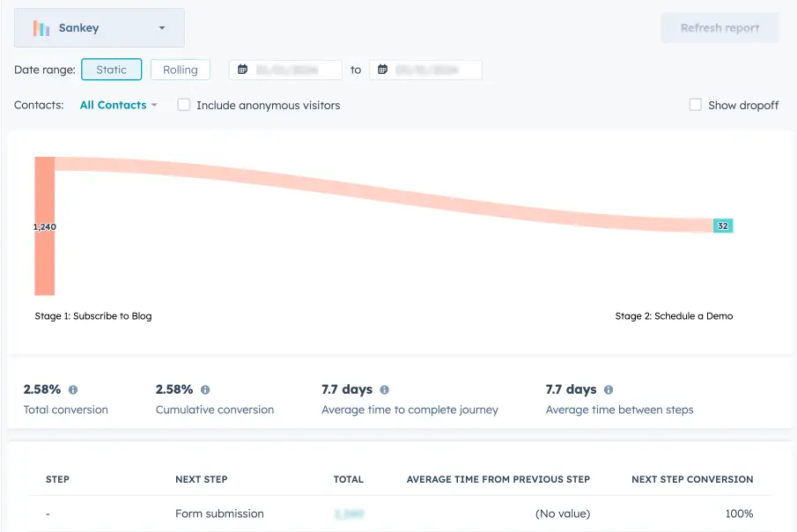This screenshot has height=532, width=797.
Task: Expand the report selector chevron arrow
Action: tap(161, 27)
